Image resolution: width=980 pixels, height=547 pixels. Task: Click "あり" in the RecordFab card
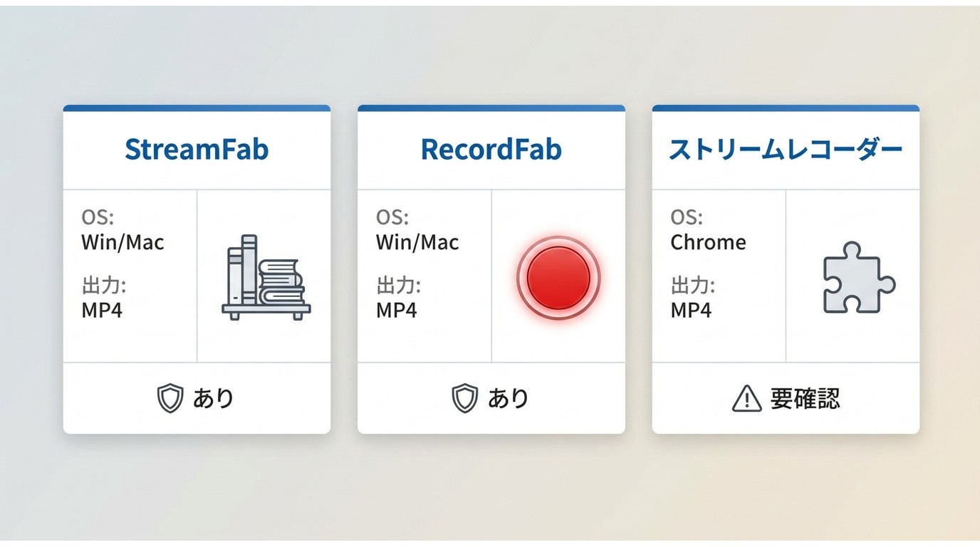[x=509, y=398]
